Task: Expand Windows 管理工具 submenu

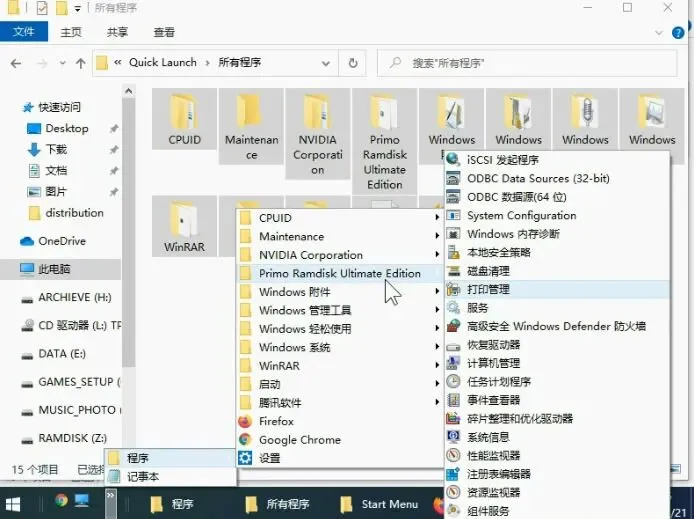Action: pos(339,311)
